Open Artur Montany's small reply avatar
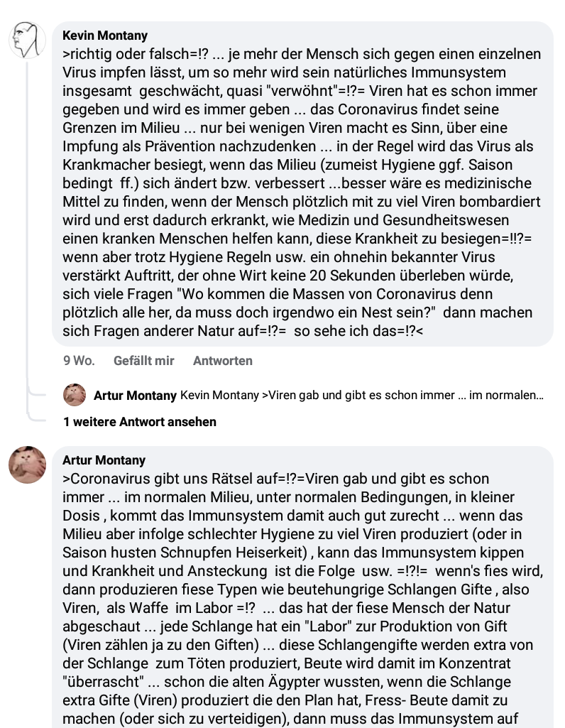This screenshot has height=728, width=565. (75, 395)
